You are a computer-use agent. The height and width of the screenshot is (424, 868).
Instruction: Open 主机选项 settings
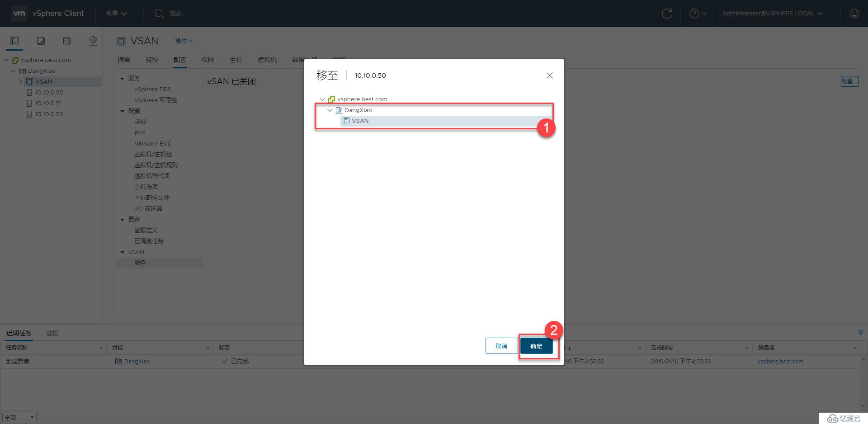tap(146, 187)
